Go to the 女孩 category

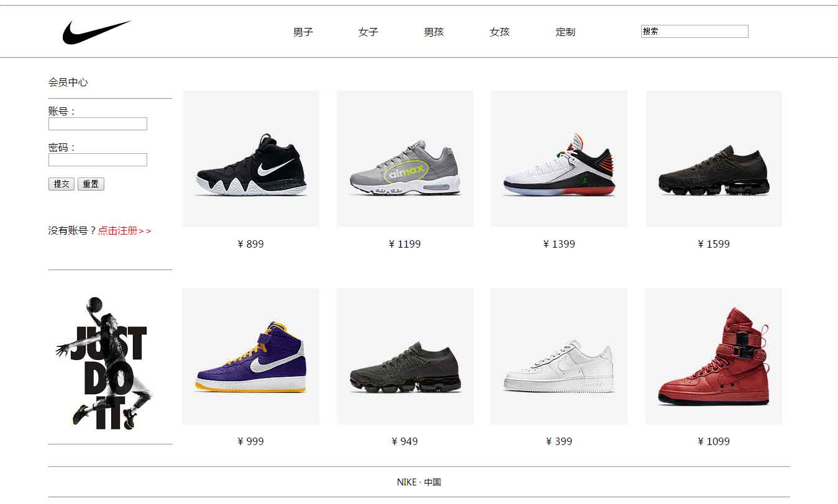tap(499, 32)
